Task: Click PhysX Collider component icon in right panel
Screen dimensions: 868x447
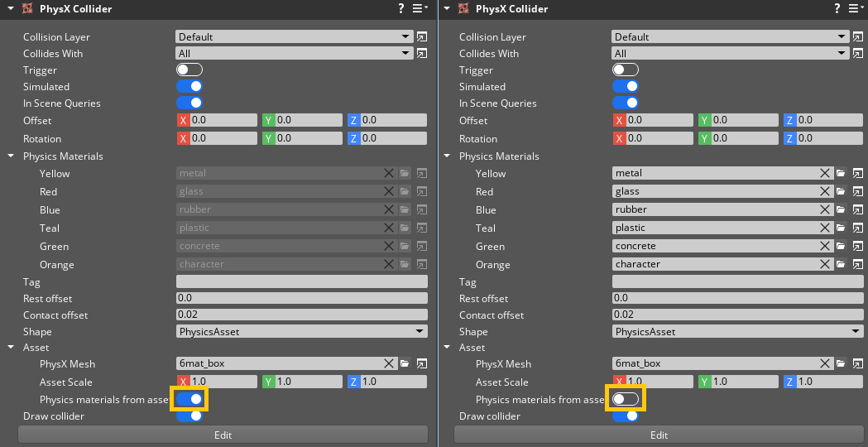Action: [x=463, y=8]
